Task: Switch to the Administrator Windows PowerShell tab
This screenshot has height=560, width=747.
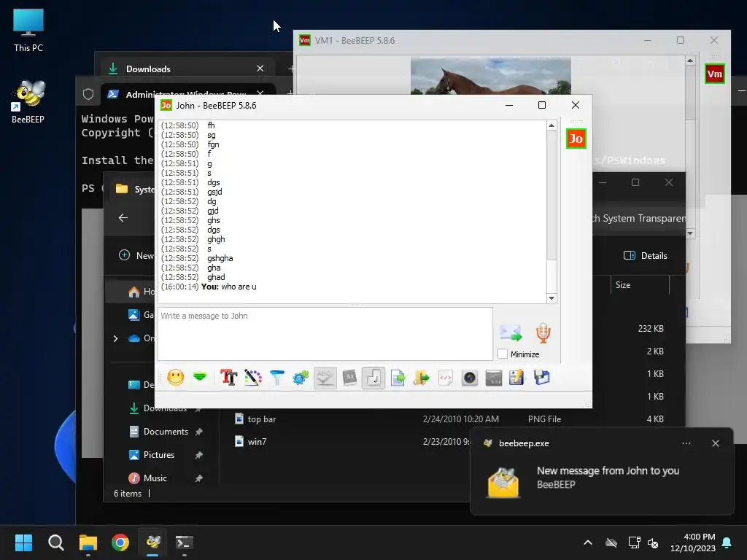Action: pyautogui.click(x=186, y=94)
